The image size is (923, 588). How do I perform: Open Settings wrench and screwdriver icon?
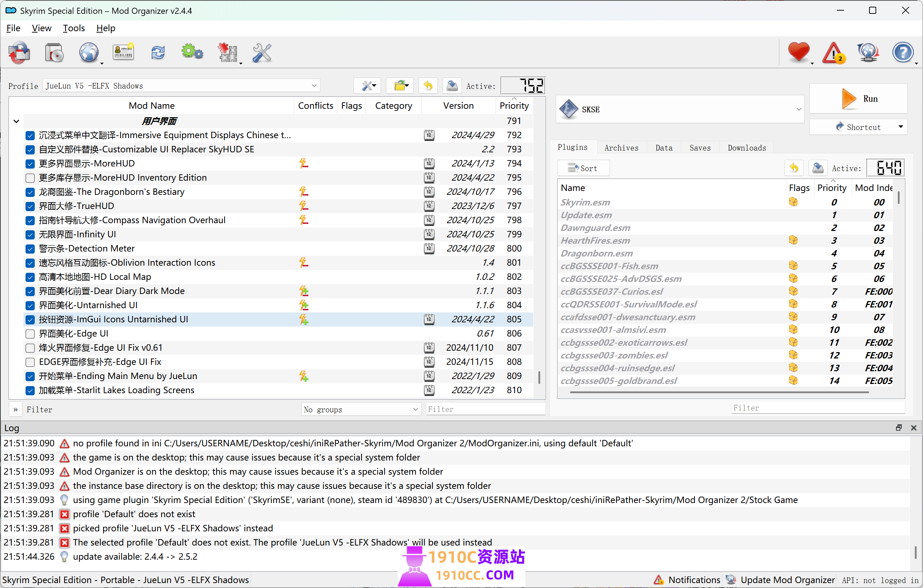pos(262,52)
